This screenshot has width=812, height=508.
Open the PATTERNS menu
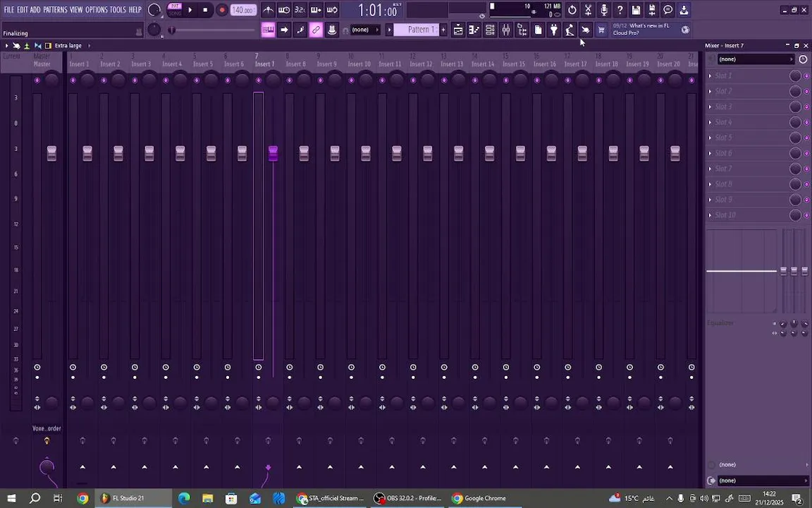55,10
